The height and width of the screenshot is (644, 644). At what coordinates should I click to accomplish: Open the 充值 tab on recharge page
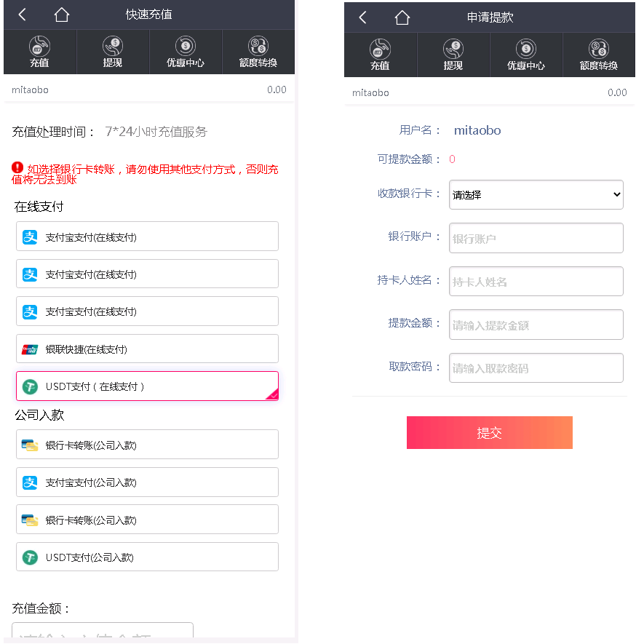(40, 52)
